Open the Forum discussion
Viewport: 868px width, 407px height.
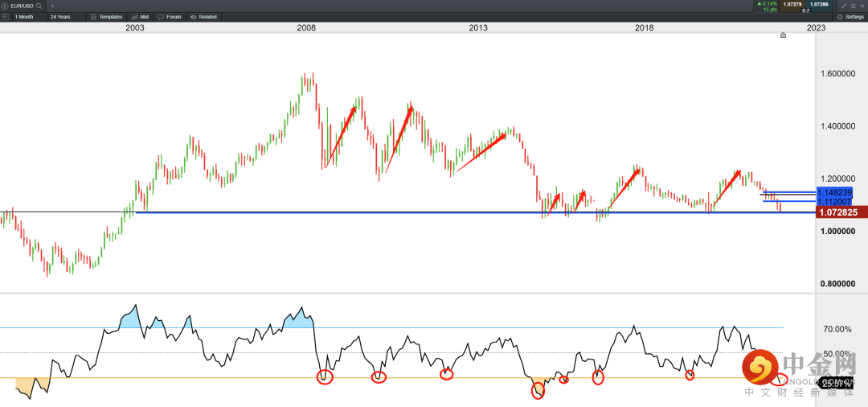(170, 16)
